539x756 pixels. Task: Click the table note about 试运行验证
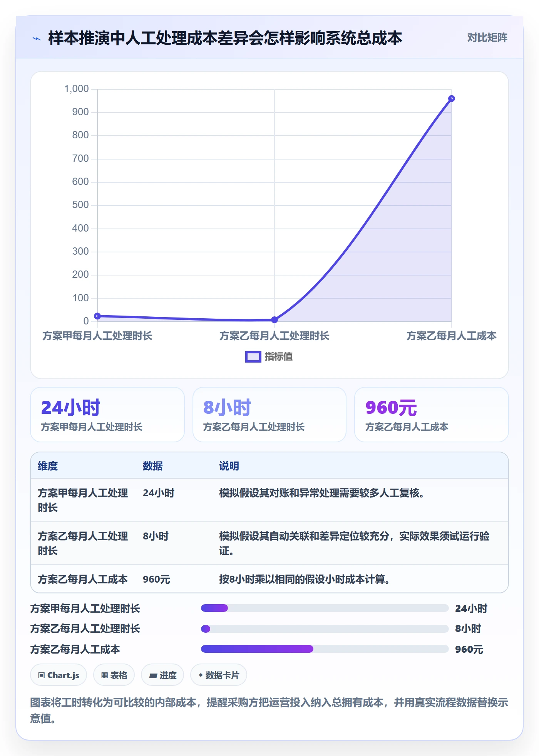(x=354, y=543)
